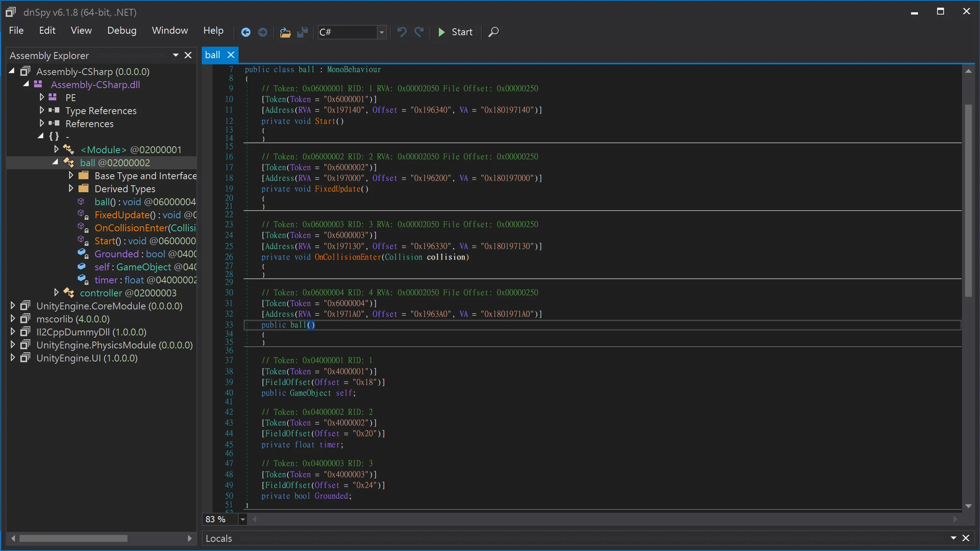Expand UnityEngine.PhysicsModule assembly node
This screenshot has height=551, width=980.
pyautogui.click(x=13, y=345)
